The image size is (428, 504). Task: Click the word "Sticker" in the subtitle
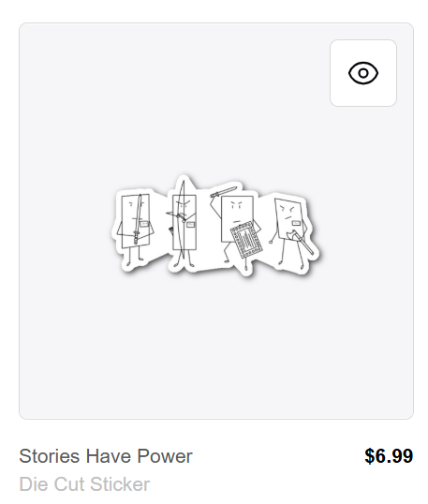(x=120, y=483)
